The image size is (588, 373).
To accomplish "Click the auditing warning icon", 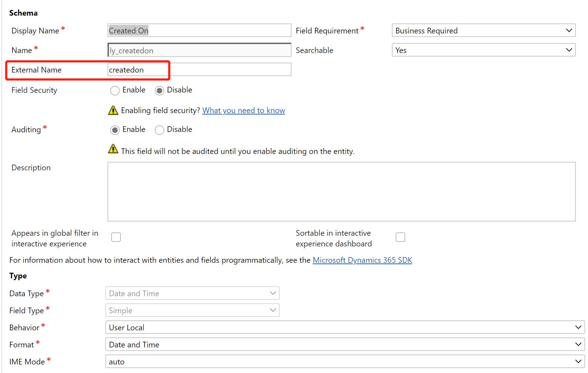I will pyautogui.click(x=113, y=149).
